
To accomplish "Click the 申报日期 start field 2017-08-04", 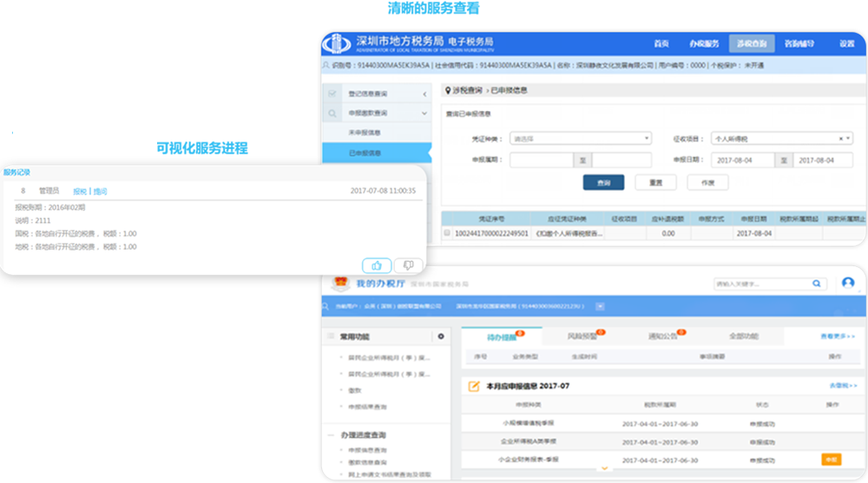I will 742,160.
